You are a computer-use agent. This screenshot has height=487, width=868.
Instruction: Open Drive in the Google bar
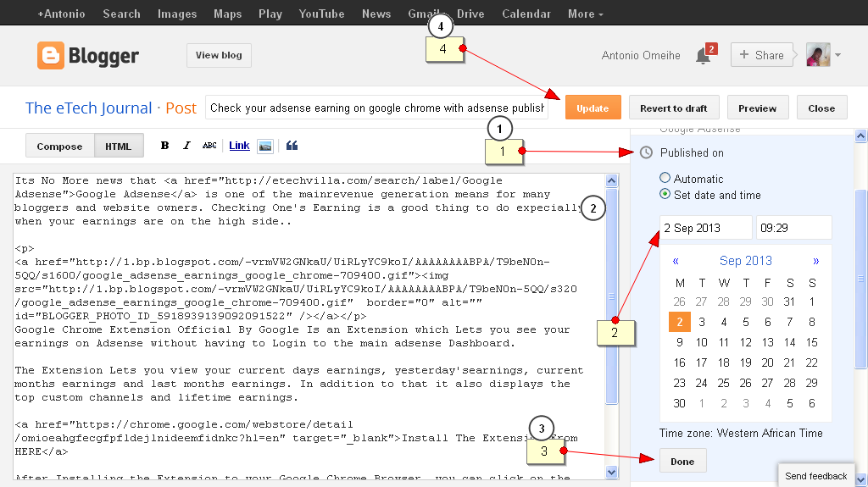470,14
